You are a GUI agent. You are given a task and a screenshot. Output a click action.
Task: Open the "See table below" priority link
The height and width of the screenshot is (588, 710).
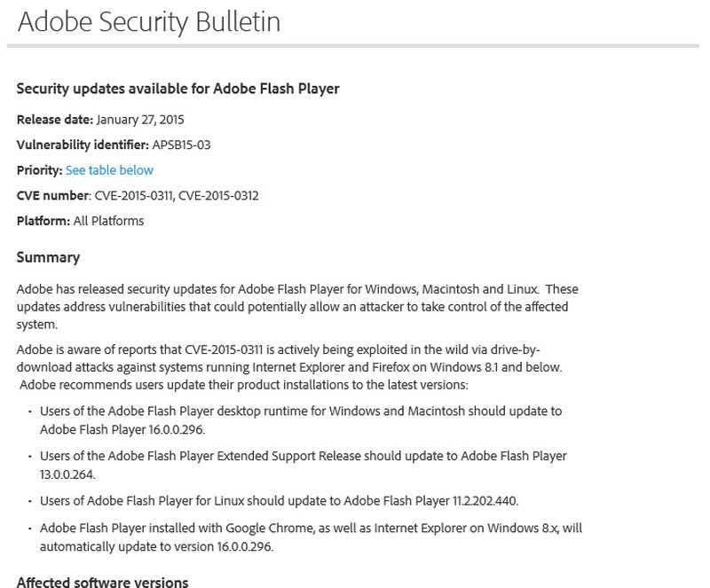click(109, 170)
